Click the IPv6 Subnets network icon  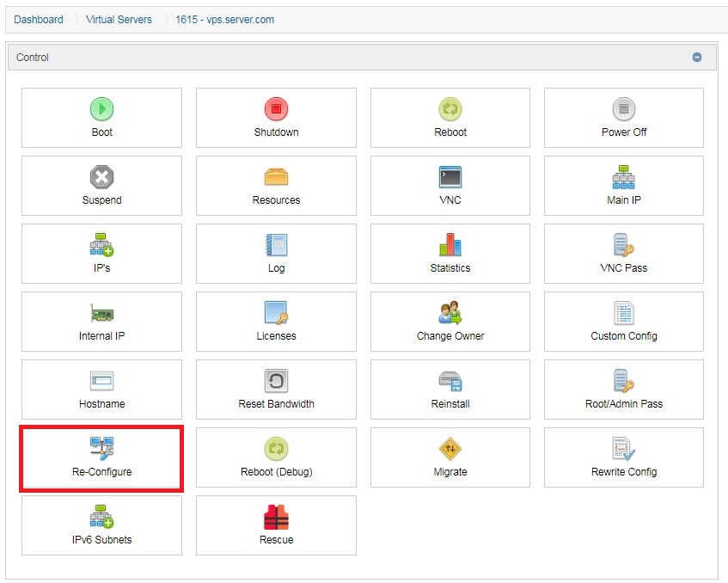[101, 517]
